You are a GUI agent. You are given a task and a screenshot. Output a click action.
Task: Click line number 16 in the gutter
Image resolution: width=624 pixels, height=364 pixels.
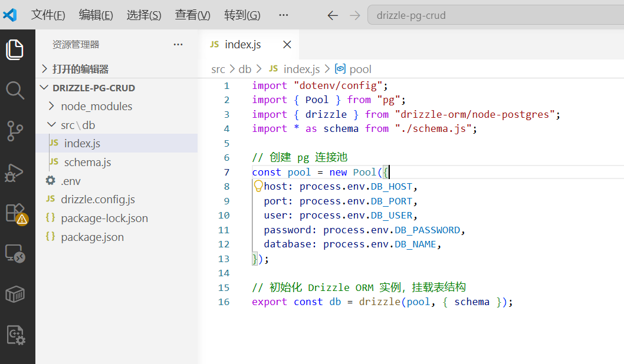224,302
